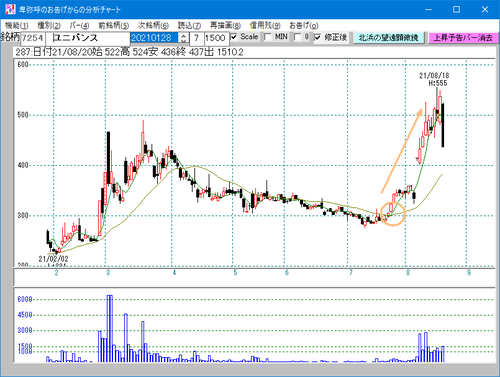Enable the MIN checkbox

[267, 37]
